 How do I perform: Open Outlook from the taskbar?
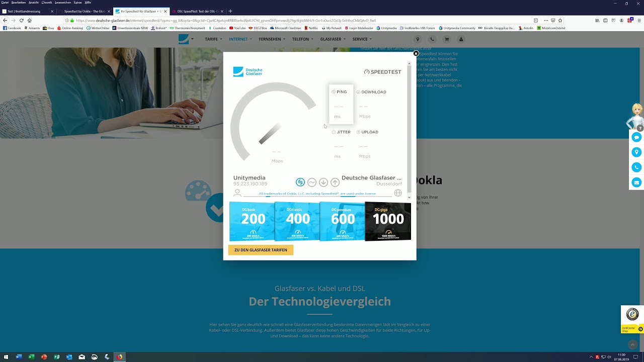point(69,357)
